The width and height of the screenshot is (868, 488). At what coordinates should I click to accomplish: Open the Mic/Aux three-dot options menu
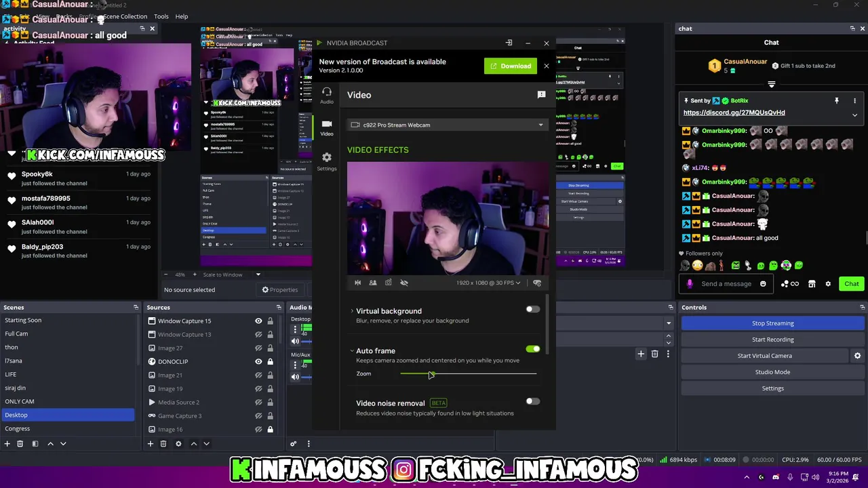point(295,365)
